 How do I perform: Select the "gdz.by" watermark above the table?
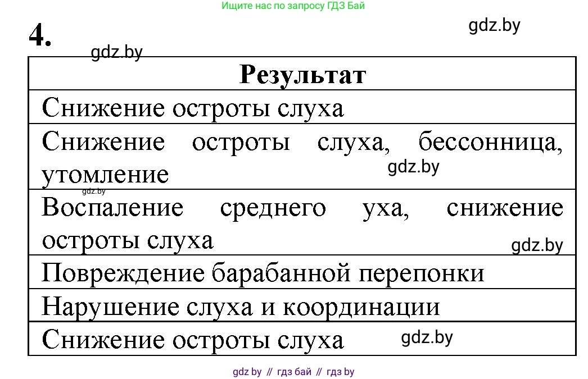pos(116,52)
